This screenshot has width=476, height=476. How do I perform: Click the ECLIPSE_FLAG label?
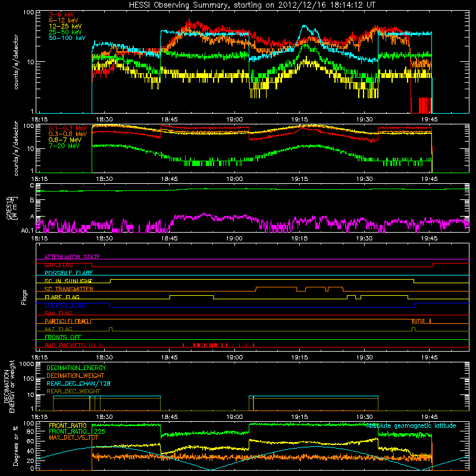click(65, 305)
